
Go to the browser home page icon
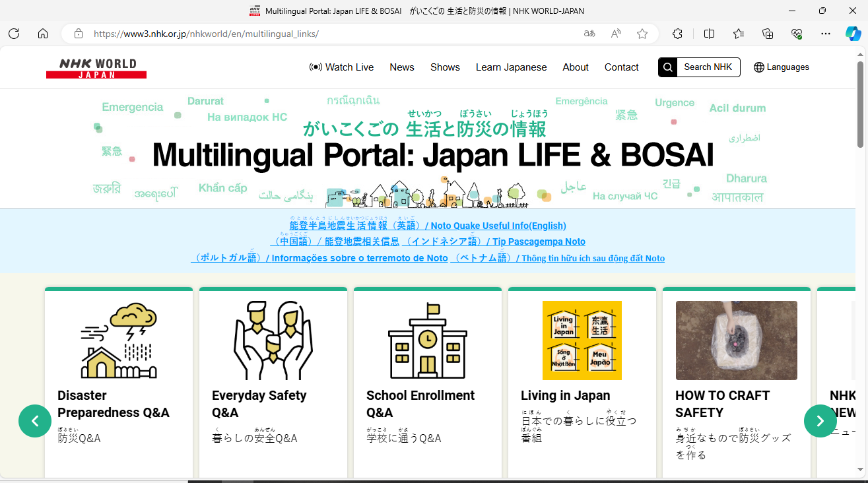tap(43, 34)
